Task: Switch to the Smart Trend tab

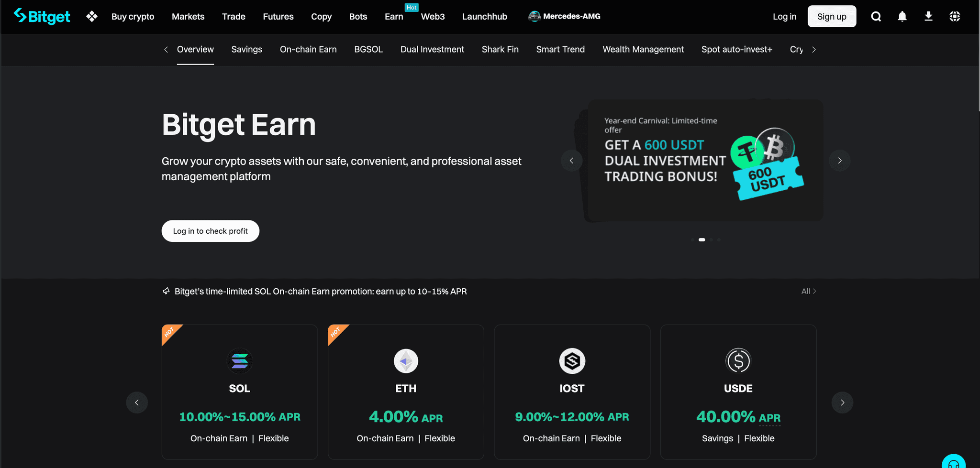Action: [560, 49]
